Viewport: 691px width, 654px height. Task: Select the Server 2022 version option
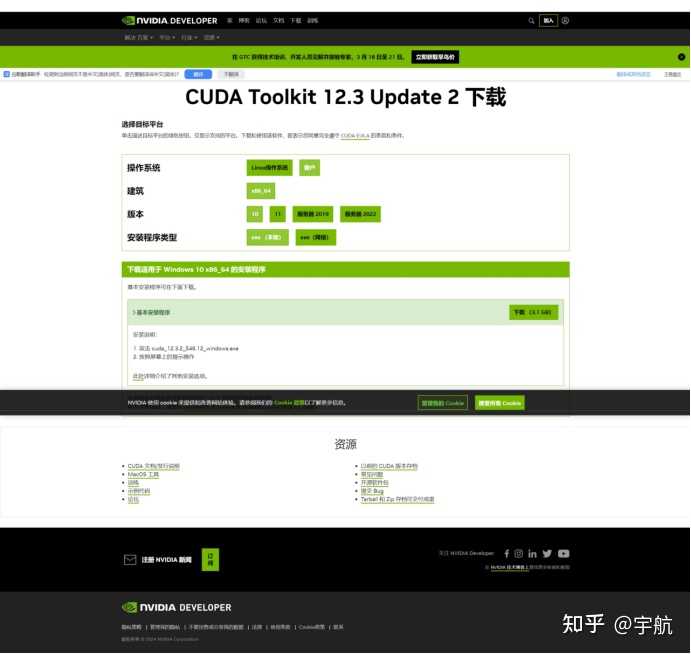[360, 214]
